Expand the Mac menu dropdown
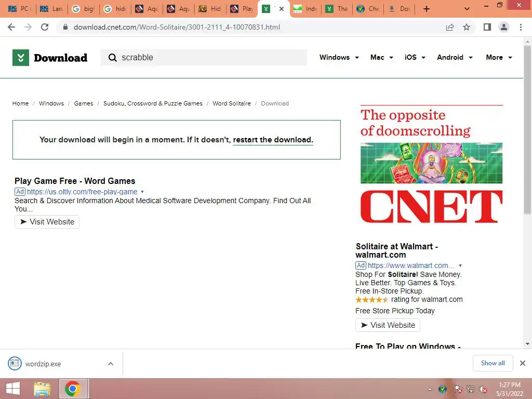 click(x=382, y=57)
